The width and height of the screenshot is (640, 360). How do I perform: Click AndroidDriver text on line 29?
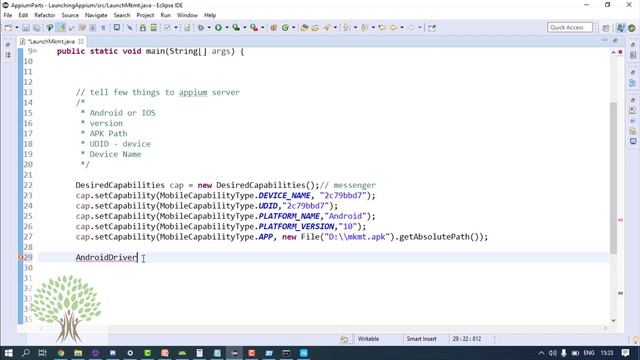(x=107, y=257)
